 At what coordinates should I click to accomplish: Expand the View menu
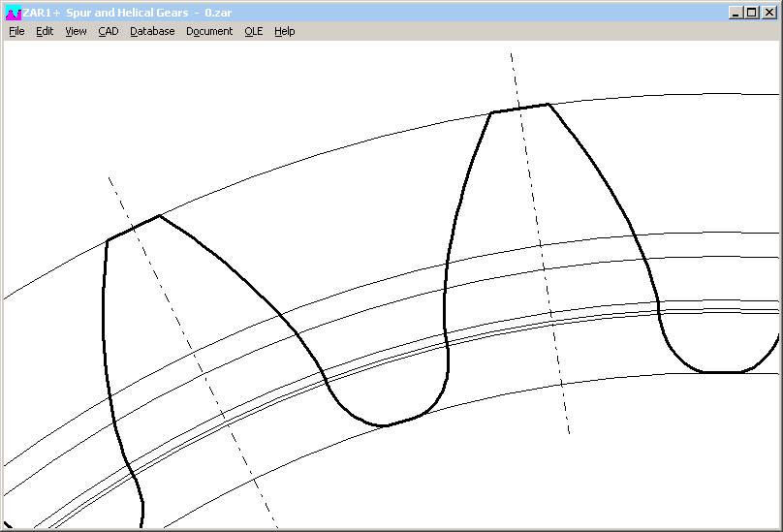click(76, 31)
